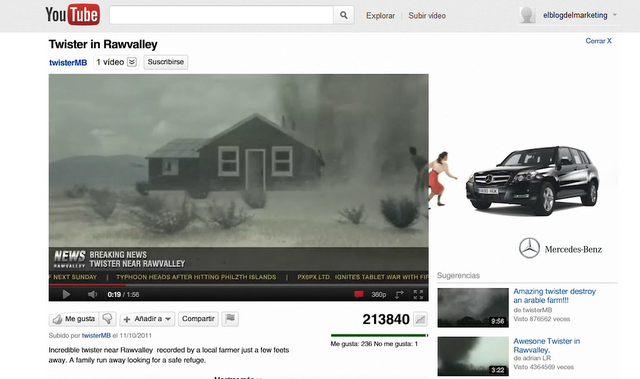Click the 'Me gusta: 236 No me gusta: 1' text

coord(374,344)
